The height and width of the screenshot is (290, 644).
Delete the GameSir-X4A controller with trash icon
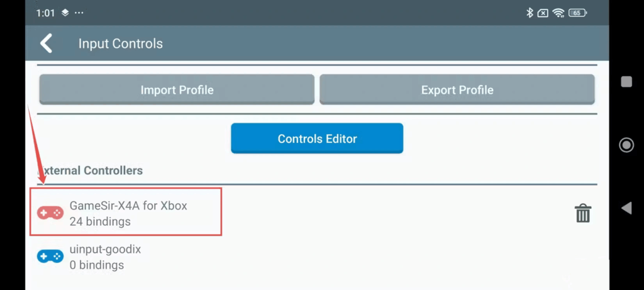(583, 214)
